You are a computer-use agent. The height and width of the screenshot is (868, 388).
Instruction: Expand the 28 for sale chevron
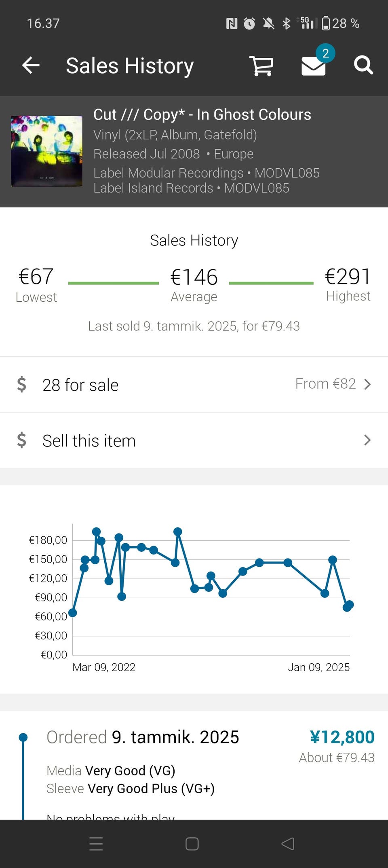point(367,384)
